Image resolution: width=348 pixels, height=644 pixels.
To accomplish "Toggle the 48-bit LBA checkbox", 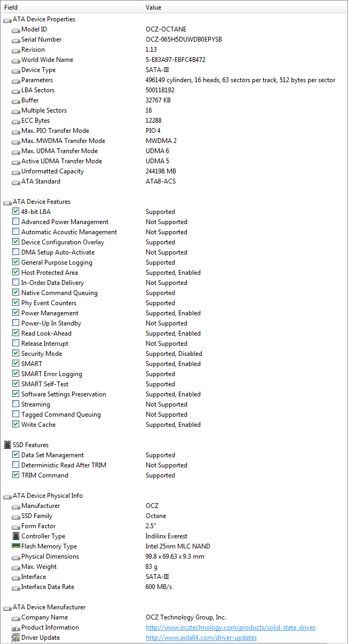I will click(15, 212).
